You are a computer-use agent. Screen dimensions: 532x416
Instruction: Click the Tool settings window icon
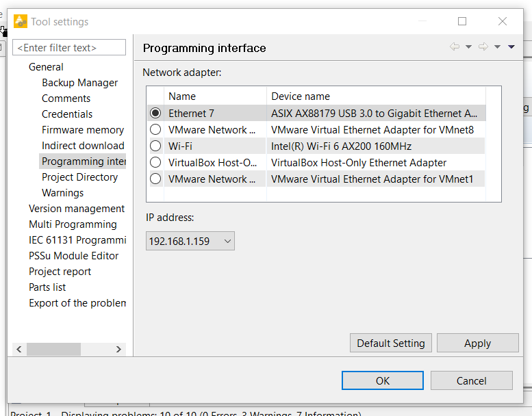click(x=21, y=21)
